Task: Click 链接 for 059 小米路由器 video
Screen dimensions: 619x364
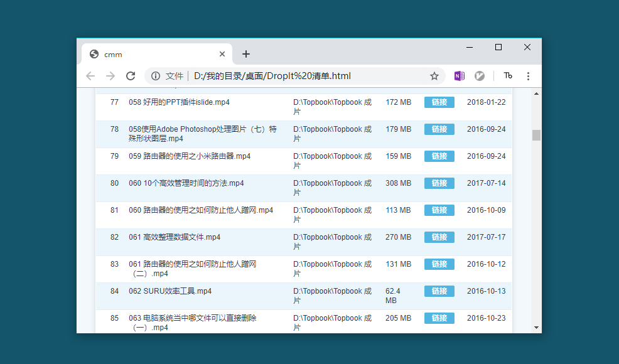Action: tap(439, 156)
